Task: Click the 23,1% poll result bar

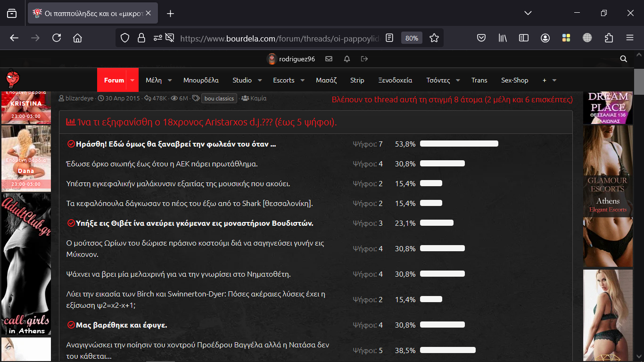Action: [x=437, y=223]
